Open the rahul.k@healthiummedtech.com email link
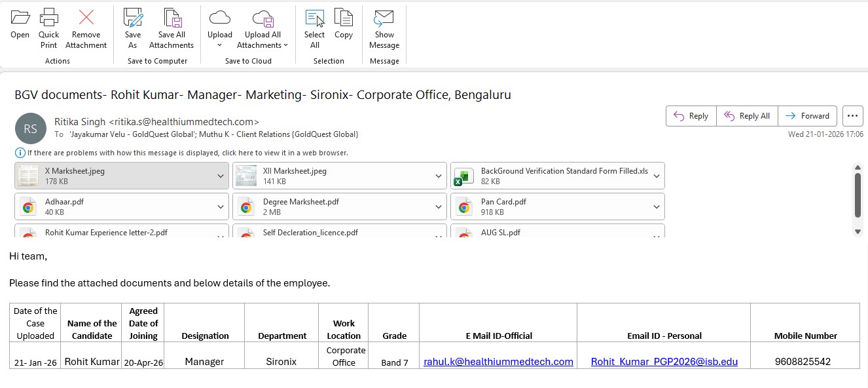The image size is (868, 388). pos(498,362)
